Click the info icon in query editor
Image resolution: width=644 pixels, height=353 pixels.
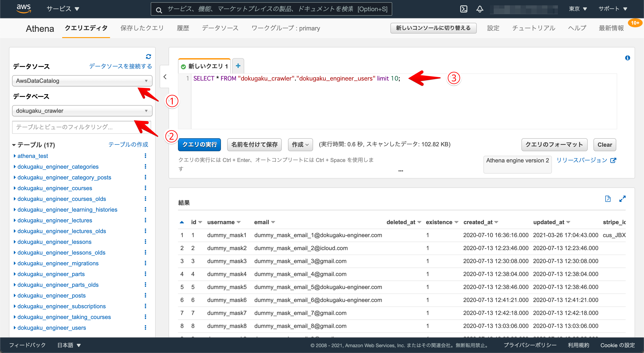(x=627, y=58)
